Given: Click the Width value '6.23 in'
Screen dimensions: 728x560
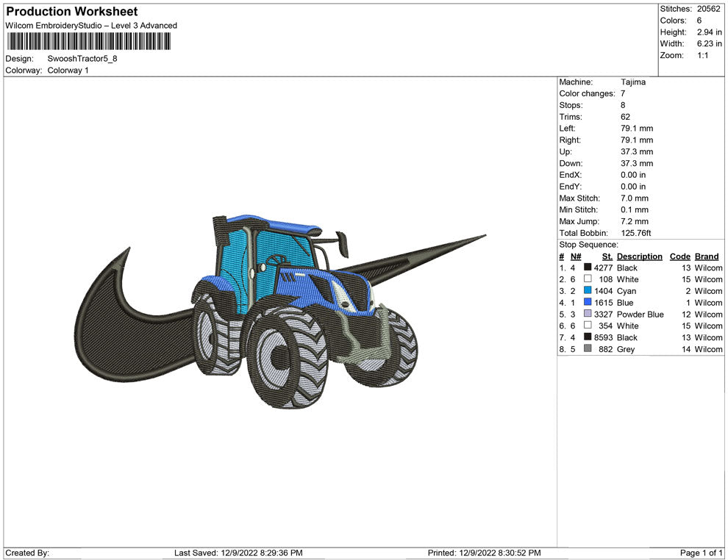Looking at the screenshot, I should coord(710,43).
